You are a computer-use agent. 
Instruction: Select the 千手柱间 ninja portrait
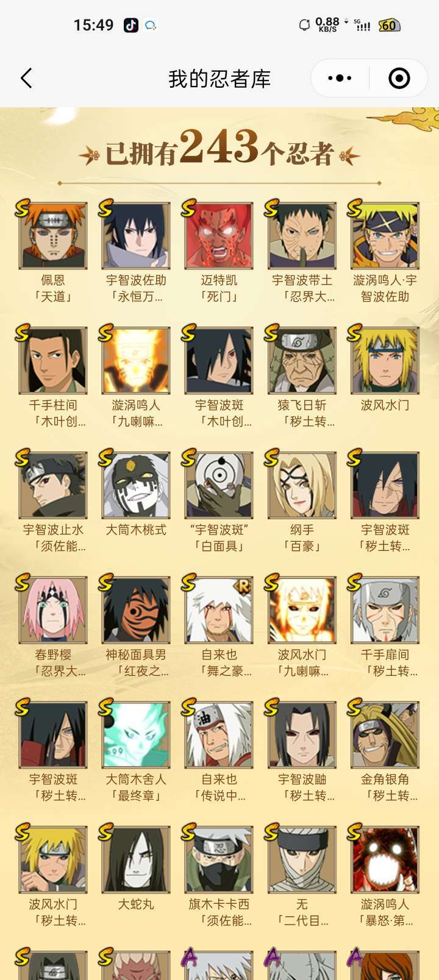pos(53,361)
